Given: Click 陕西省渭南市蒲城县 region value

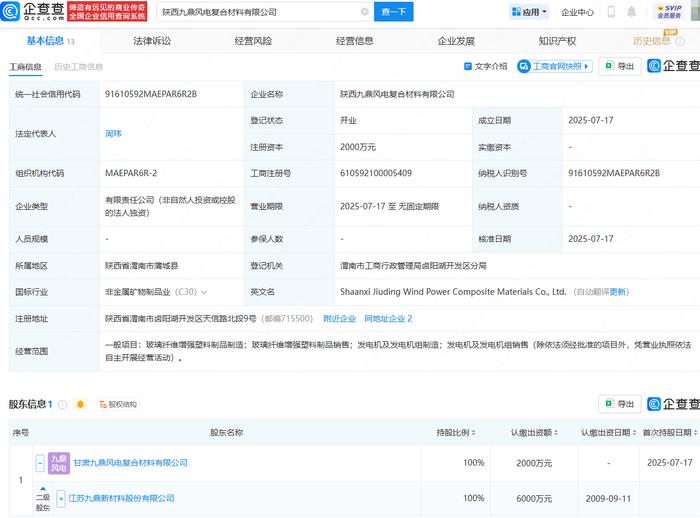Looking at the screenshot, I should click(x=142, y=266).
